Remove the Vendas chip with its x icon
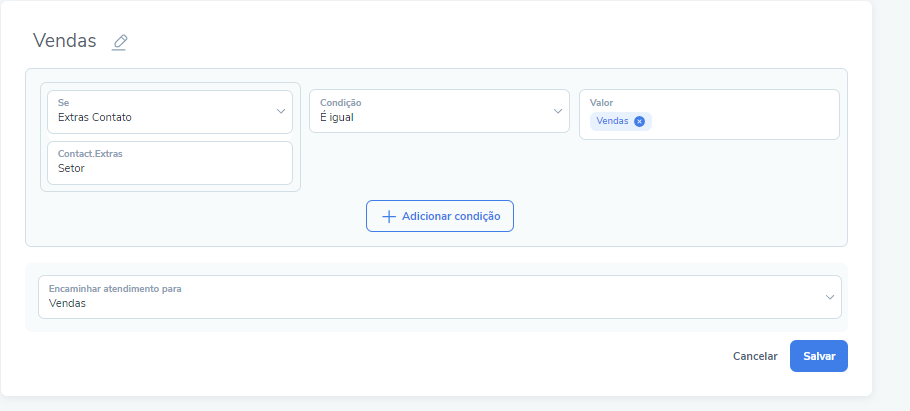 click(639, 121)
